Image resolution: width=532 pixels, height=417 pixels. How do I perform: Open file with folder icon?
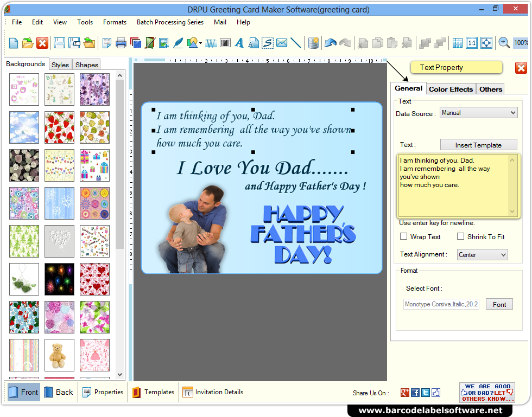pyautogui.click(x=28, y=43)
